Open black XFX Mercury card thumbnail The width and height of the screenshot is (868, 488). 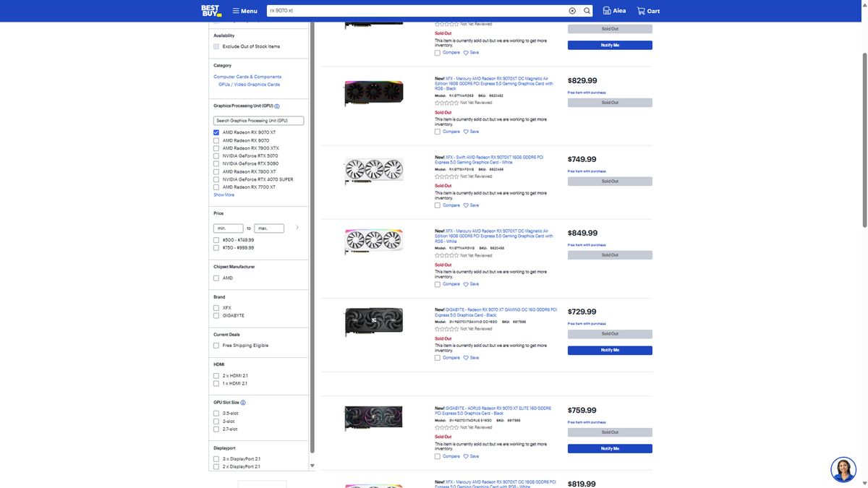[x=373, y=93]
